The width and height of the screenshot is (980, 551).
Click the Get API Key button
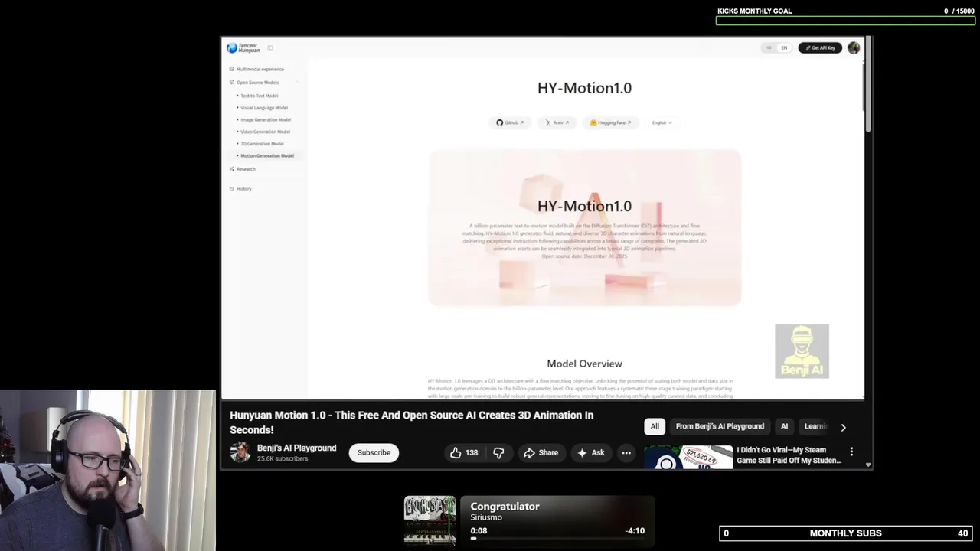tap(820, 47)
